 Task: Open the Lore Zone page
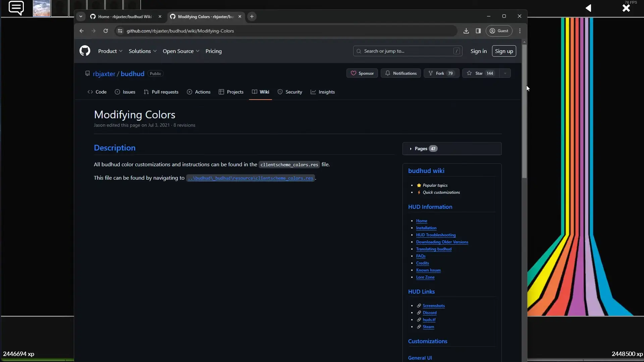(x=425, y=277)
